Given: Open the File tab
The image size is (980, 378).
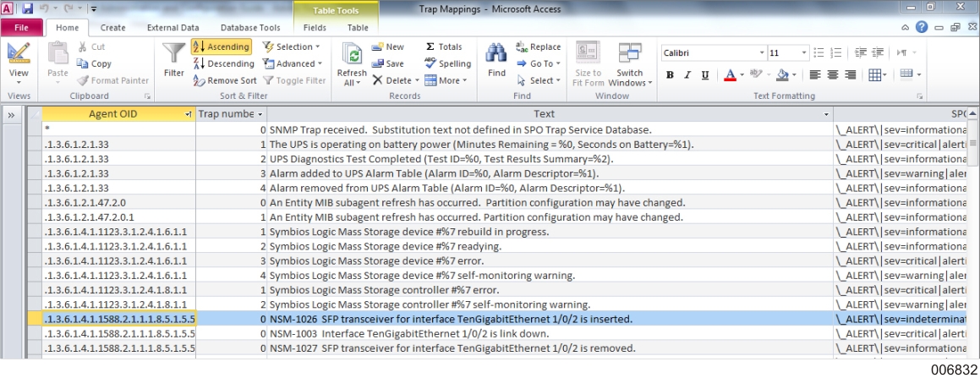Looking at the screenshot, I should [x=21, y=28].
